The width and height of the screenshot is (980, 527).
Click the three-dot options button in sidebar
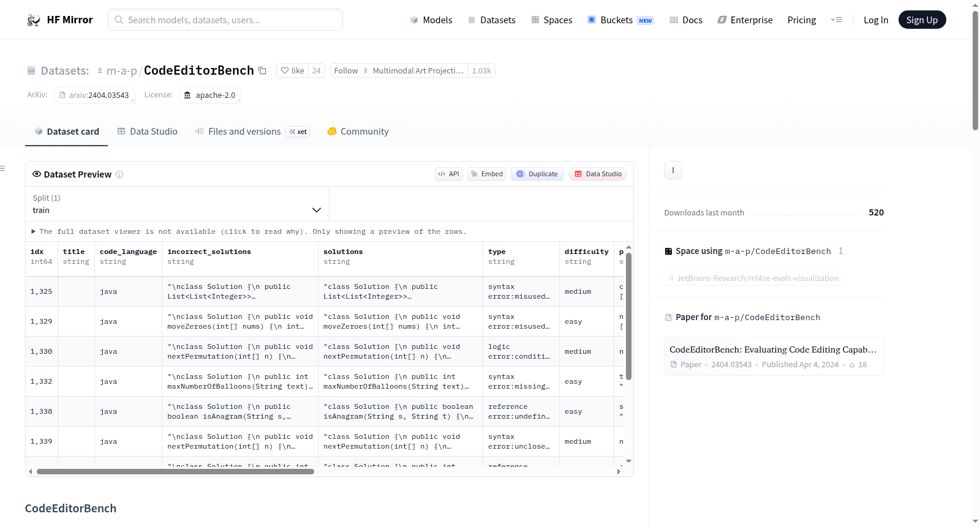coord(673,170)
